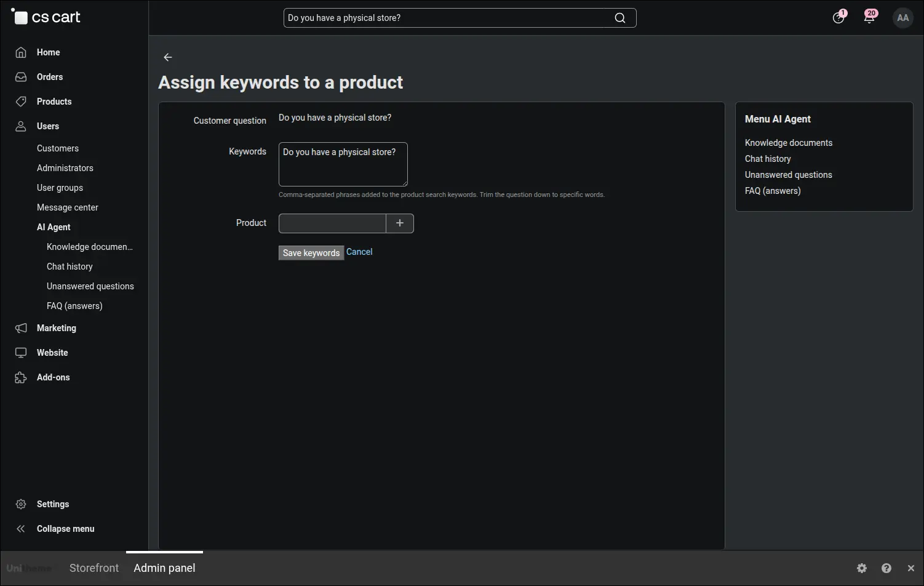This screenshot has width=924, height=586.
Task: Switch to the Admin panel tab
Action: (x=164, y=568)
